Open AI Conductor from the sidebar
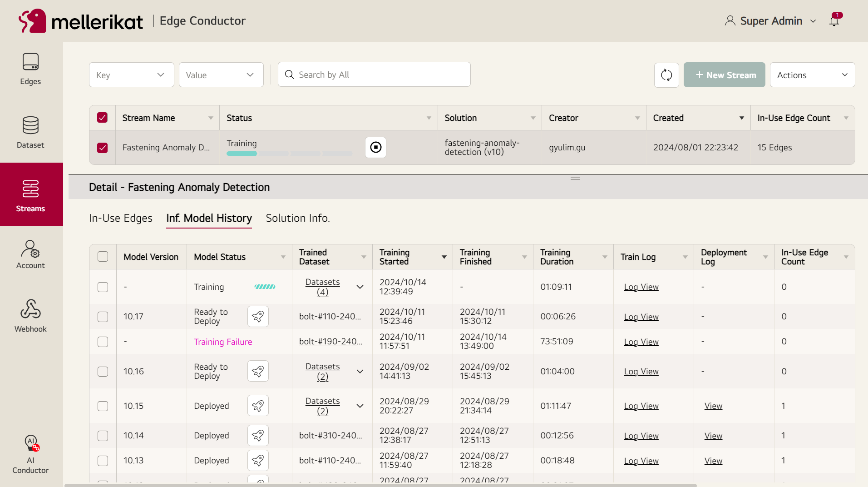This screenshot has width=868, height=487. [x=30, y=454]
